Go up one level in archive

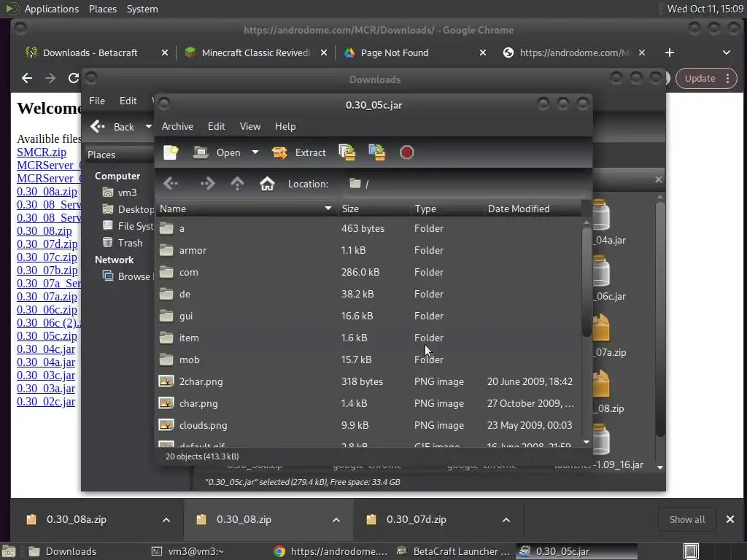click(x=237, y=183)
